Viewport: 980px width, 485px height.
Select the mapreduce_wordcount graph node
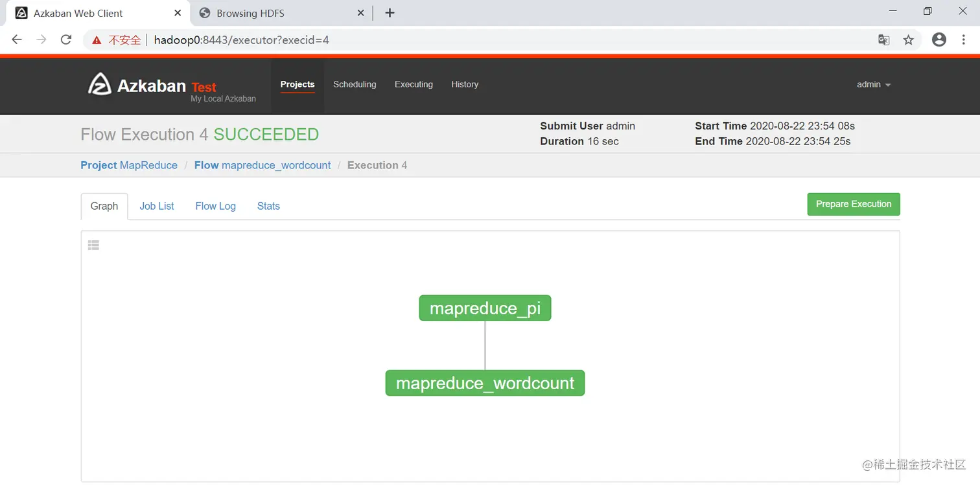tap(485, 383)
